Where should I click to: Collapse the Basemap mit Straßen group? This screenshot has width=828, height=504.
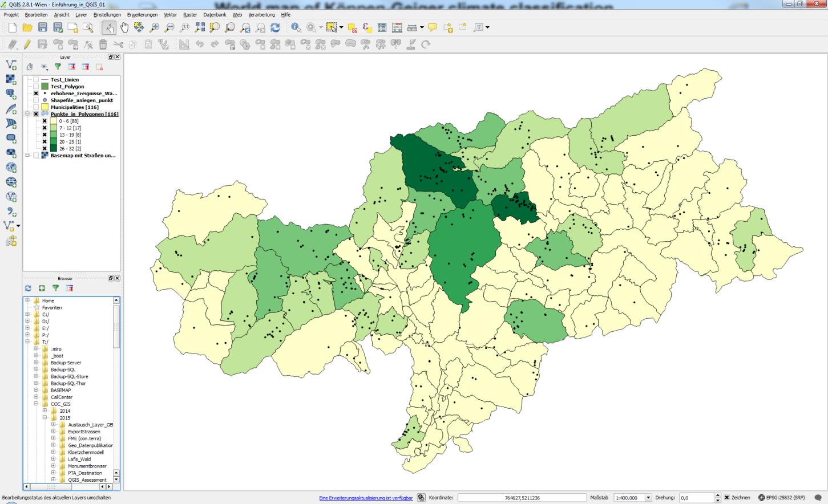27,155
